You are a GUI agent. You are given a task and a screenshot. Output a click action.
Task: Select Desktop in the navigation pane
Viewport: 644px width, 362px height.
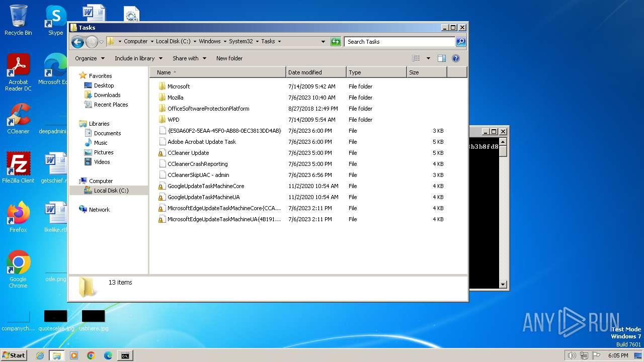(x=104, y=85)
